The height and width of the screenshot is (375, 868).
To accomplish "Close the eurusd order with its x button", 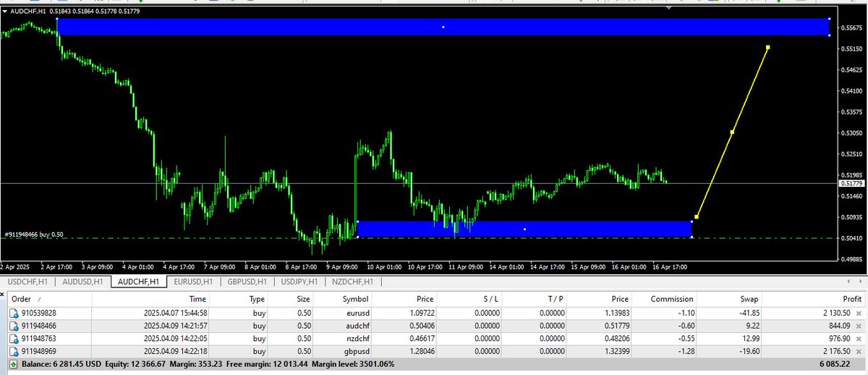I will [x=858, y=313].
